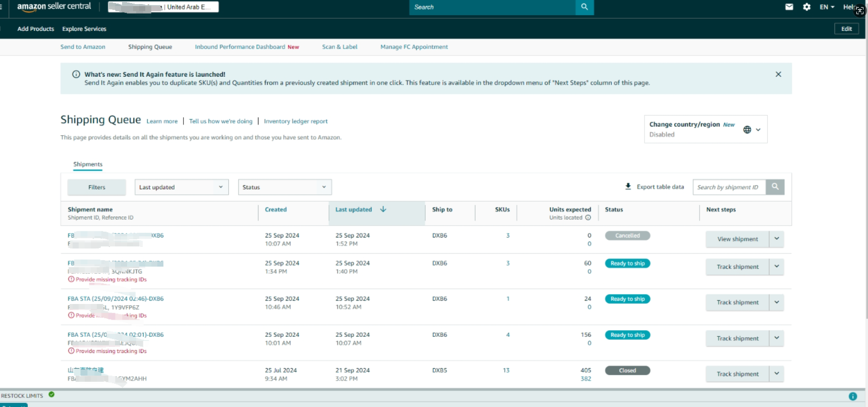Image resolution: width=868 pixels, height=407 pixels.
Task: Click Track shipment for the Closed shipment
Action: [x=737, y=374]
